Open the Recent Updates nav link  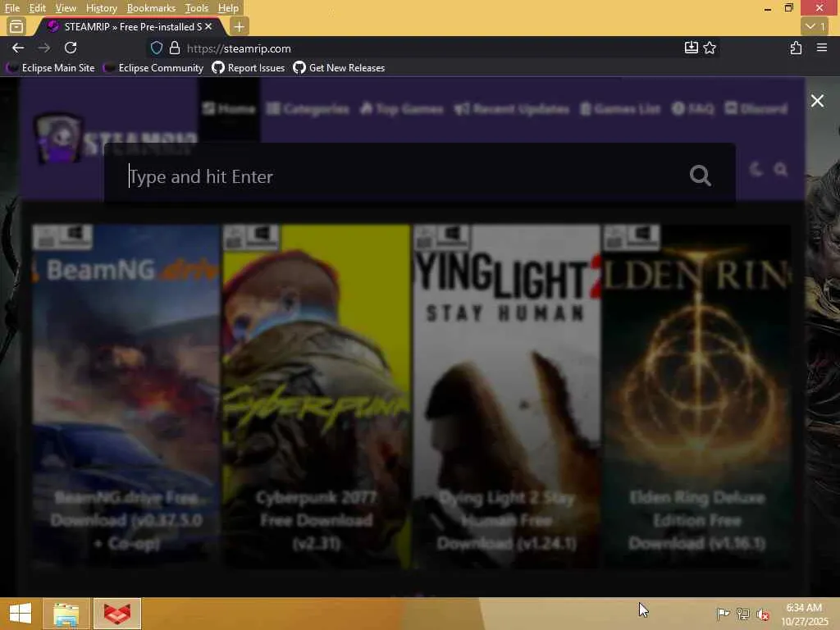pos(512,109)
